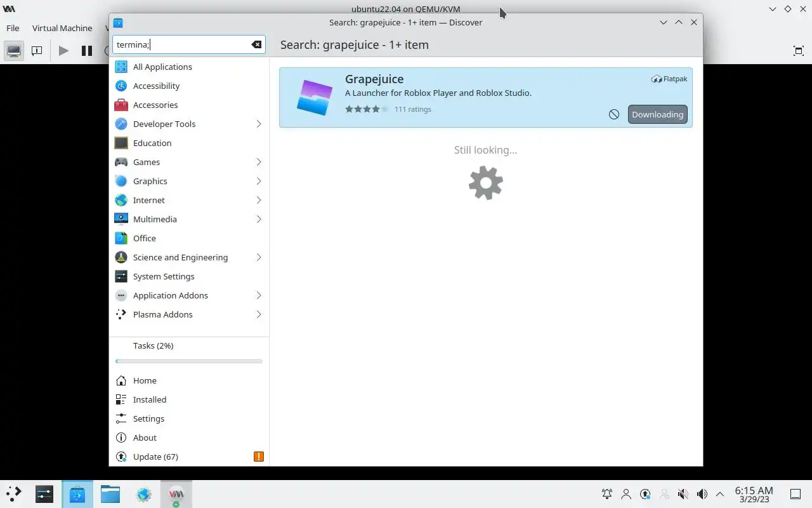This screenshot has width=812, height=508.
Task: Expand the Graphics subcategories
Action: (259, 181)
